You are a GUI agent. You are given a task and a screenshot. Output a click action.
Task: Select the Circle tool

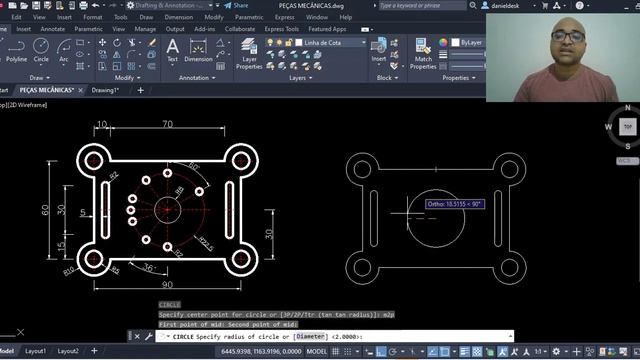click(41, 50)
